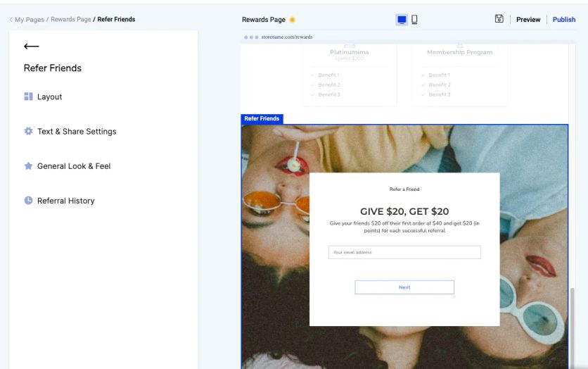Screen dimensions: 588x369
Task: Click the save disk icon
Action: (x=499, y=18)
